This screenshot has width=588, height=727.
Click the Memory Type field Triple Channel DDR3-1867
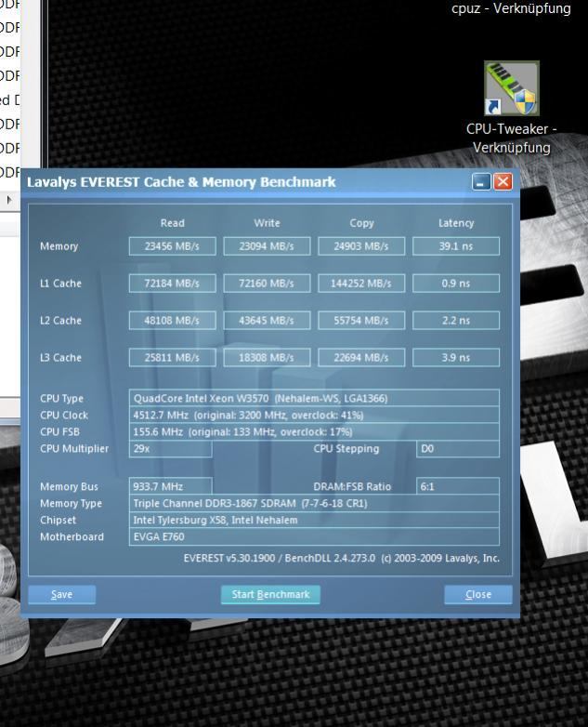coord(314,503)
